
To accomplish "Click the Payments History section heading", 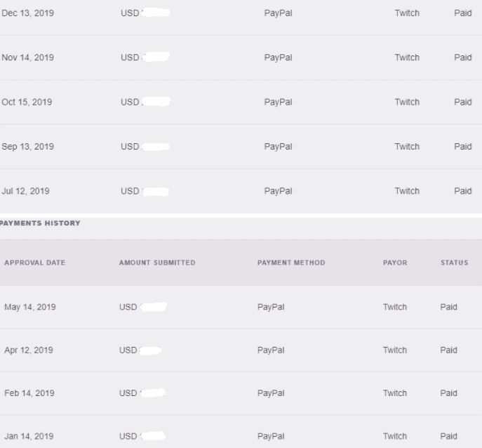I will point(40,223).
